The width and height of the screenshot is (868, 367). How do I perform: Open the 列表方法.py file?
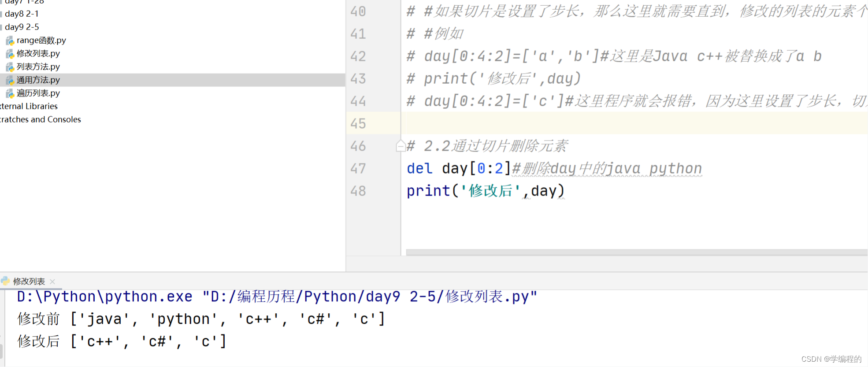pos(38,67)
